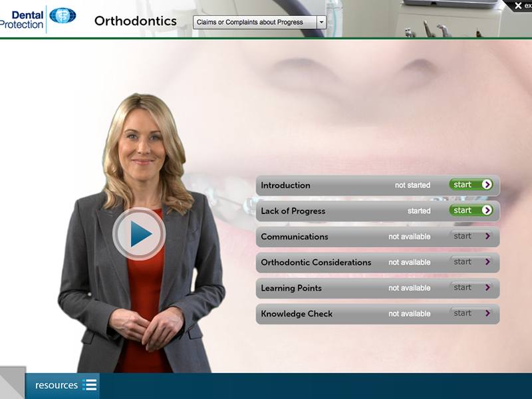Viewport: 532px width, 399px height.
Task: Click the purple chevron in Learning Points row
Action: click(x=487, y=288)
